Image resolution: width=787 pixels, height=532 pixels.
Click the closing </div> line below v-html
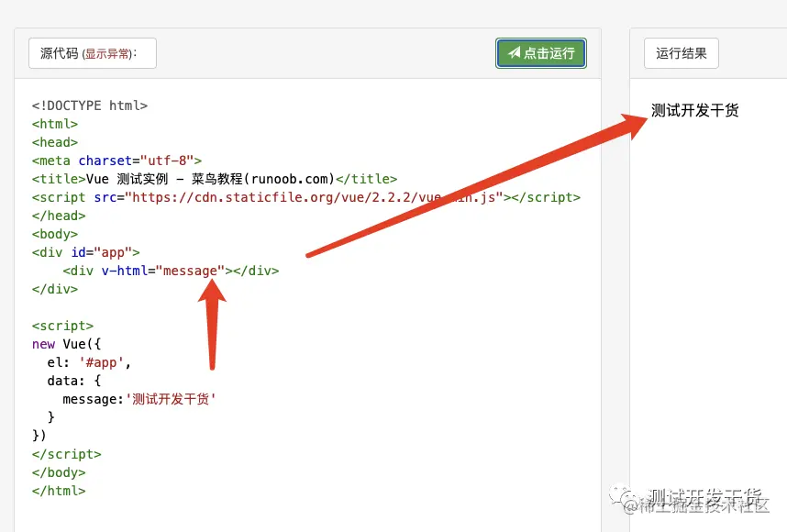pos(55,289)
